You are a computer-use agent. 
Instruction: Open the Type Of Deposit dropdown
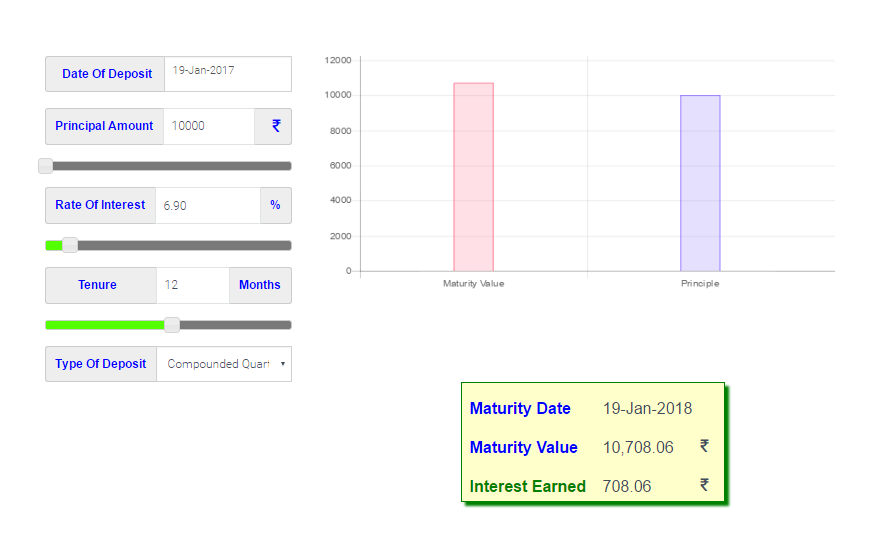pos(224,364)
